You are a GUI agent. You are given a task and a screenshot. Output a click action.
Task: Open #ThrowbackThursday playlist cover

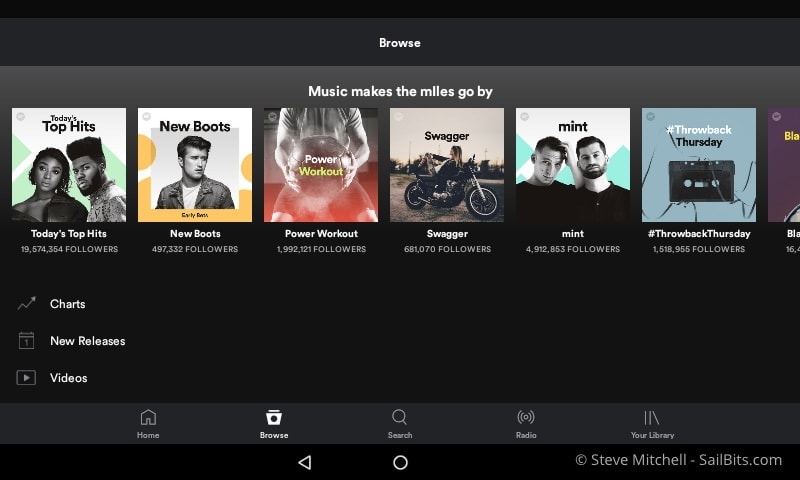[x=699, y=165]
